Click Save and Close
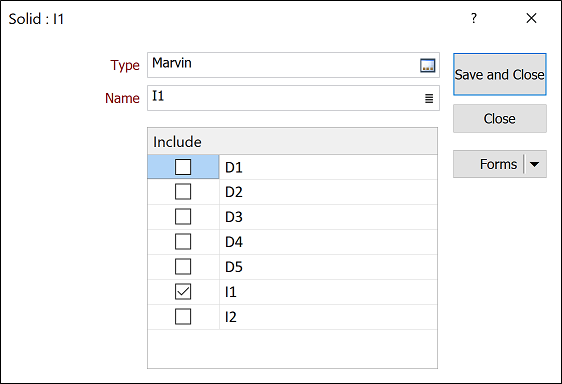Image resolution: width=562 pixels, height=384 pixels. pos(500,75)
